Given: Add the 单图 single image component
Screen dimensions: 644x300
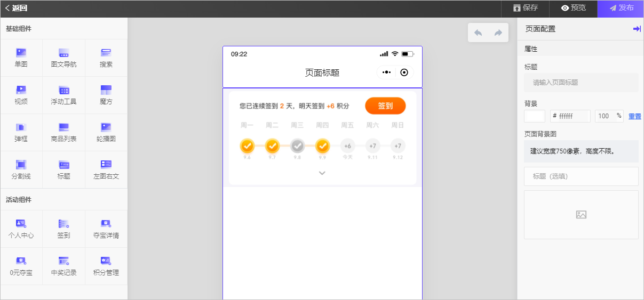Looking at the screenshot, I should [21, 58].
